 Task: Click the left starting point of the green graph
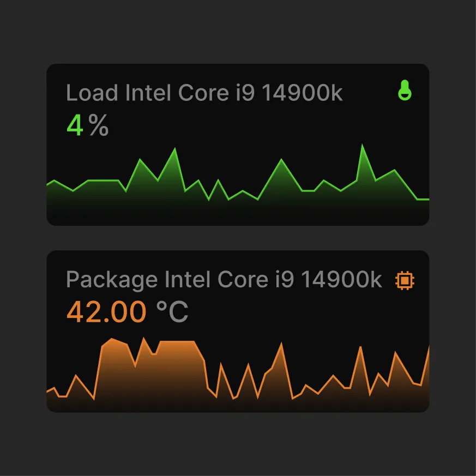pyautogui.click(x=48, y=185)
